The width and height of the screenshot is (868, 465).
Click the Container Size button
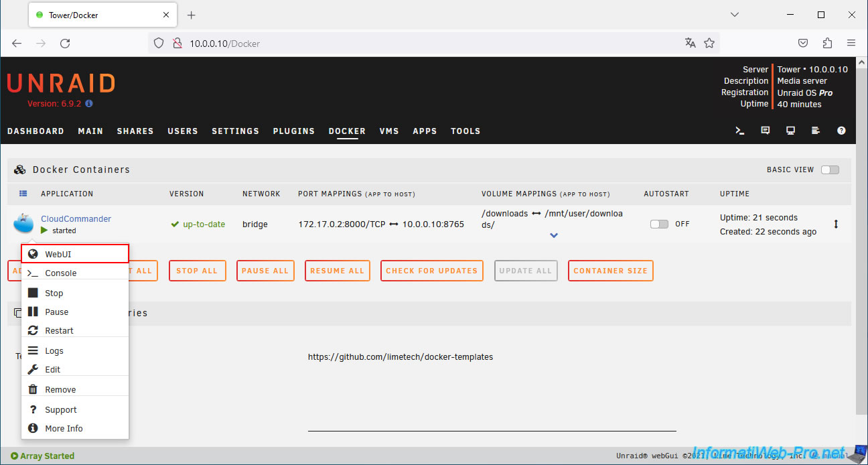[610, 271]
